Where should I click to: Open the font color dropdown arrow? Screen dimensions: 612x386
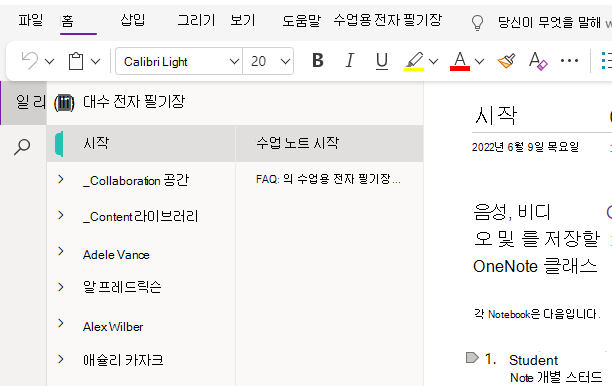tap(480, 61)
